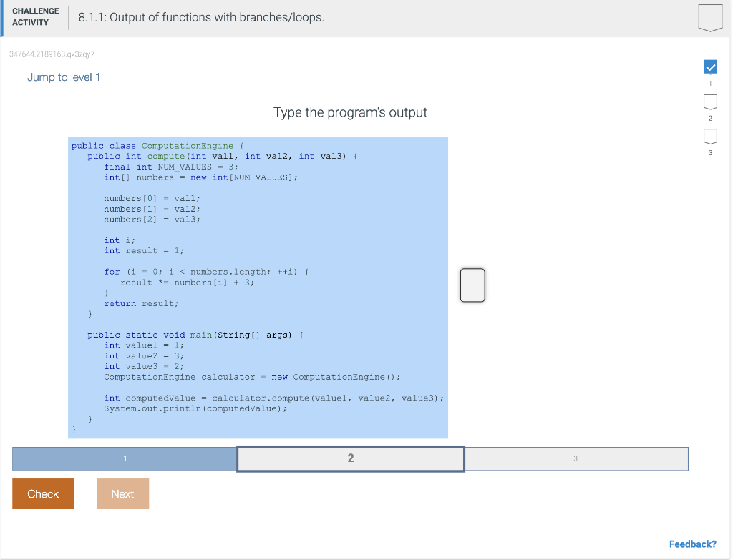Viewport: 733px width, 560px height.
Task: Click the bookmark ribbon icon top right
Action: click(710, 16)
